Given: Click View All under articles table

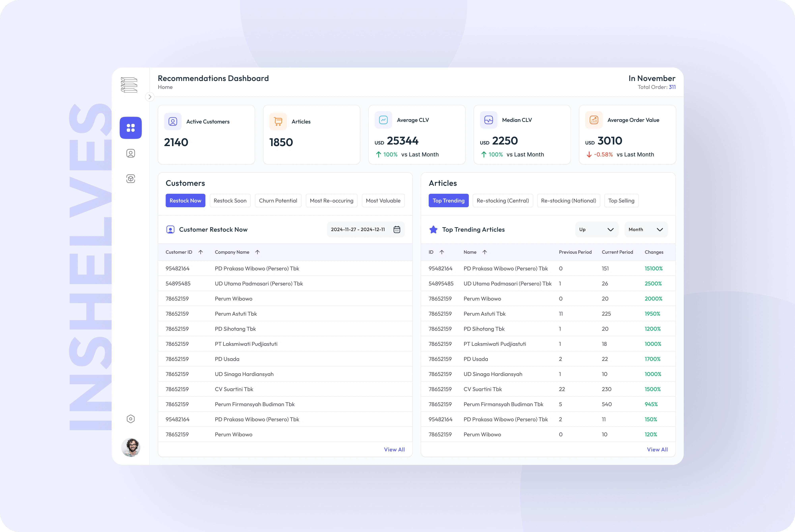Looking at the screenshot, I should 657,450.
